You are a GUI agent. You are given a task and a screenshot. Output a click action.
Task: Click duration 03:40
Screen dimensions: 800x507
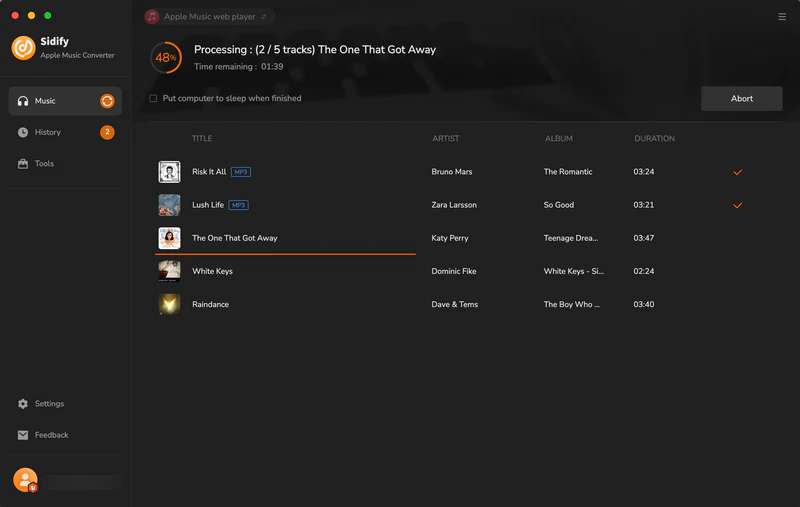point(643,305)
